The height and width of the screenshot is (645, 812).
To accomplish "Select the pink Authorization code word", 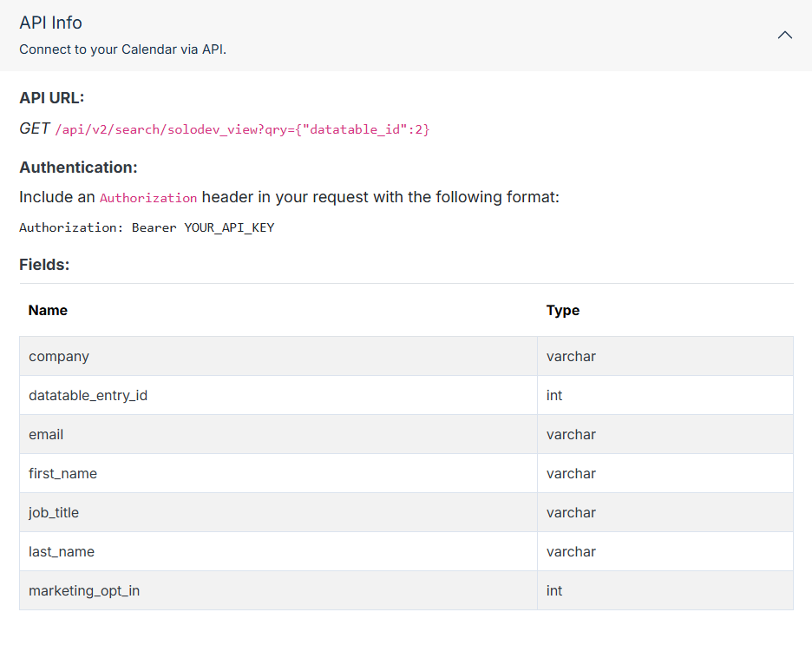I will 148,198.
